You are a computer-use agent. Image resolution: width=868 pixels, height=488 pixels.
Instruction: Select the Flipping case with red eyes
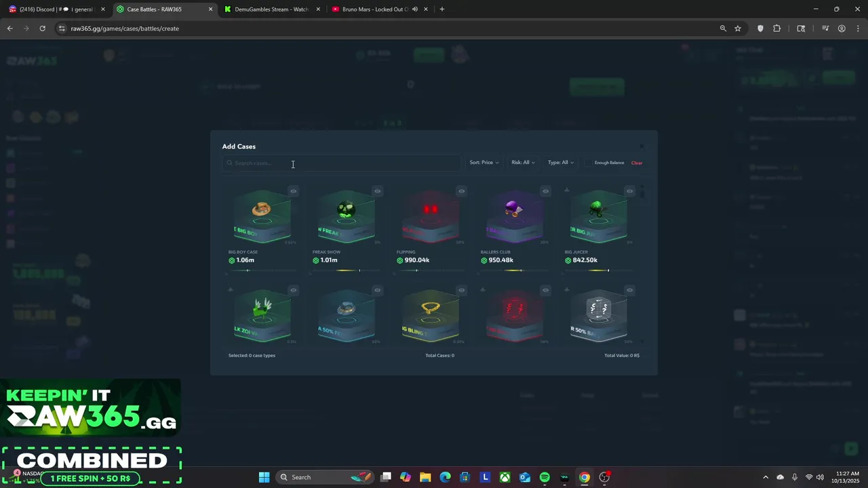pyautogui.click(x=431, y=216)
